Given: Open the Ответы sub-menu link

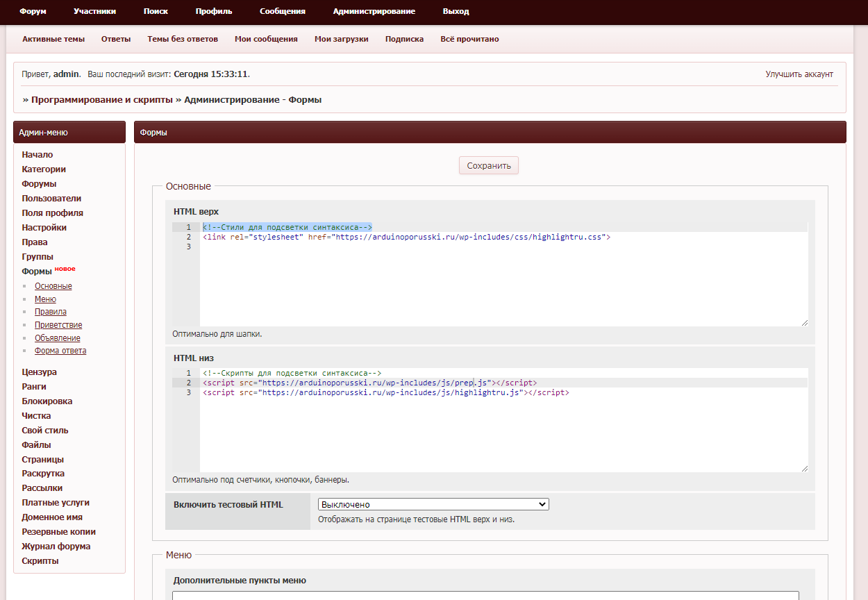Looking at the screenshot, I should [x=116, y=39].
